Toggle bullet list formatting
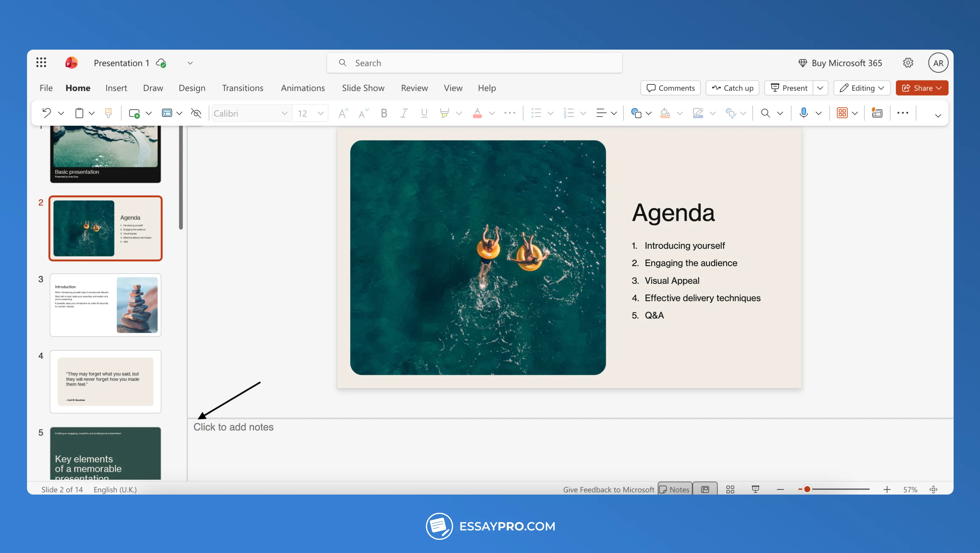Screen dimensions: 980x553 [x=536, y=113]
